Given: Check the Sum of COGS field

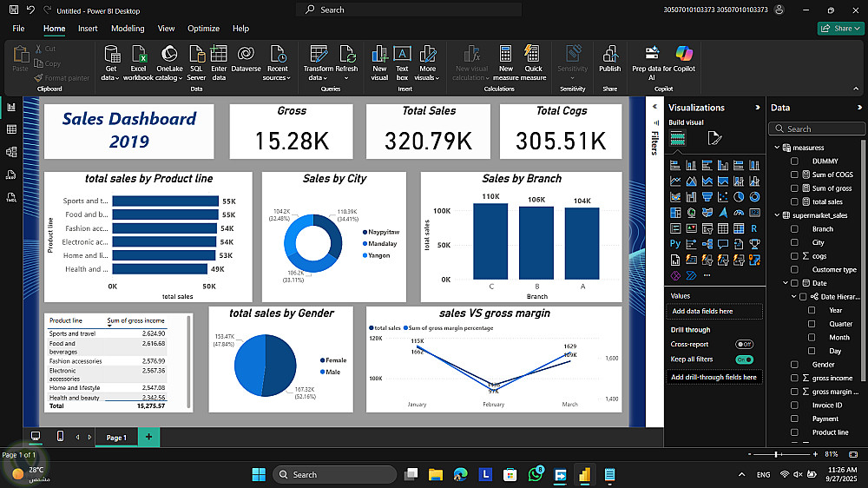Looking at the screenshot, I should click(794, 175).
